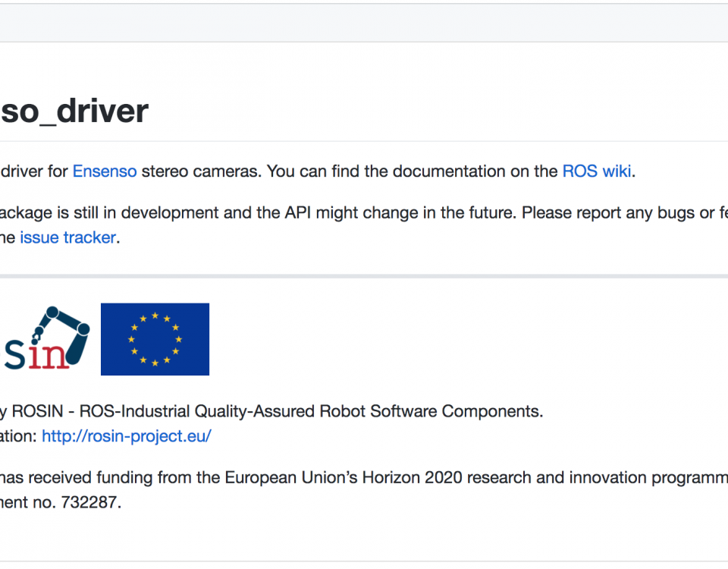Click the so_driver heading text
The height and width of the screenshot is (569, 728).
click(x=74, y=111)
